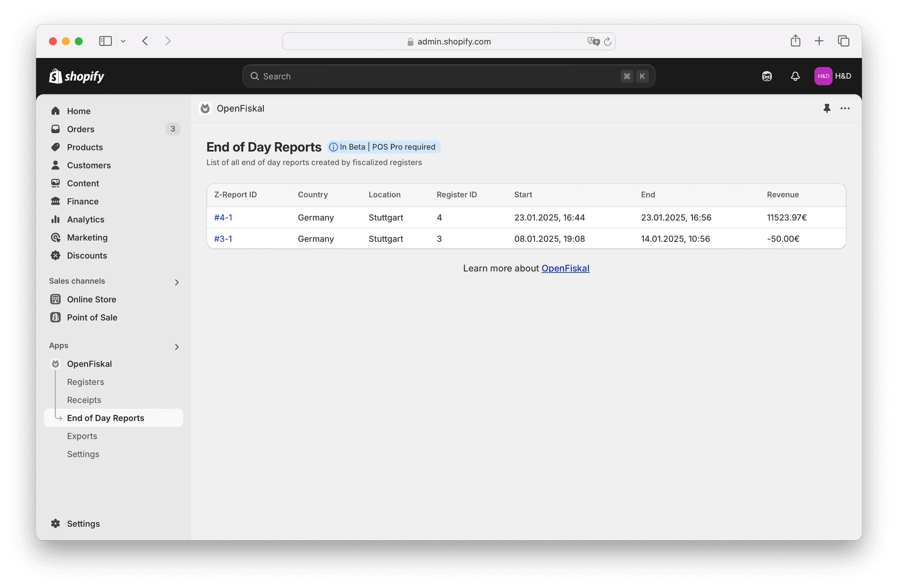Viewport: 898px width, 588px height.
Task: Click the End column header
Action: coord(648,195)
